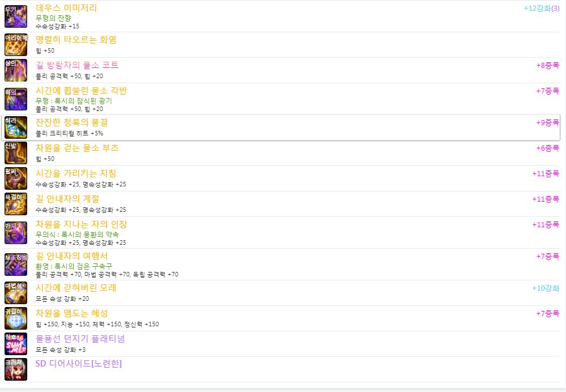Click the 잔잔한 청록의 물결 item name

click(71, 122)
